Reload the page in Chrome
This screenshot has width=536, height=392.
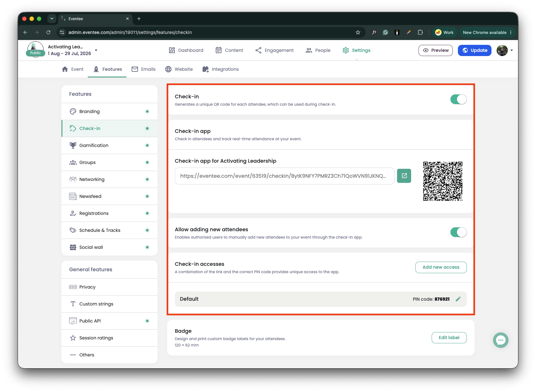point(48,32)
